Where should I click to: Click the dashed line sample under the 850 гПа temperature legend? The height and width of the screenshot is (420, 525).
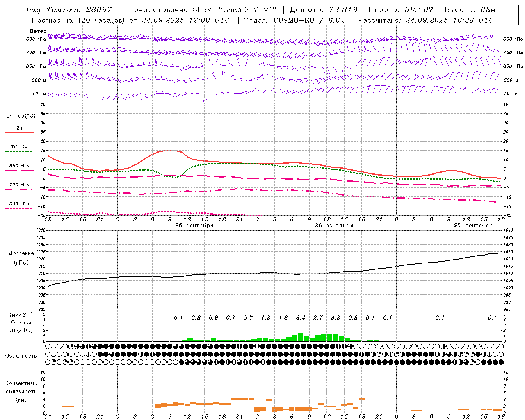(18, 171)
